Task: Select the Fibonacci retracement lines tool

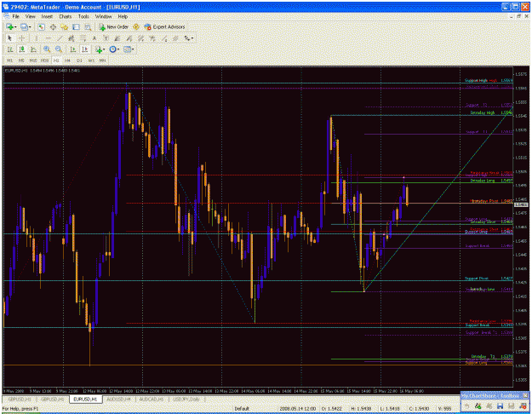Action: (83, 38)
